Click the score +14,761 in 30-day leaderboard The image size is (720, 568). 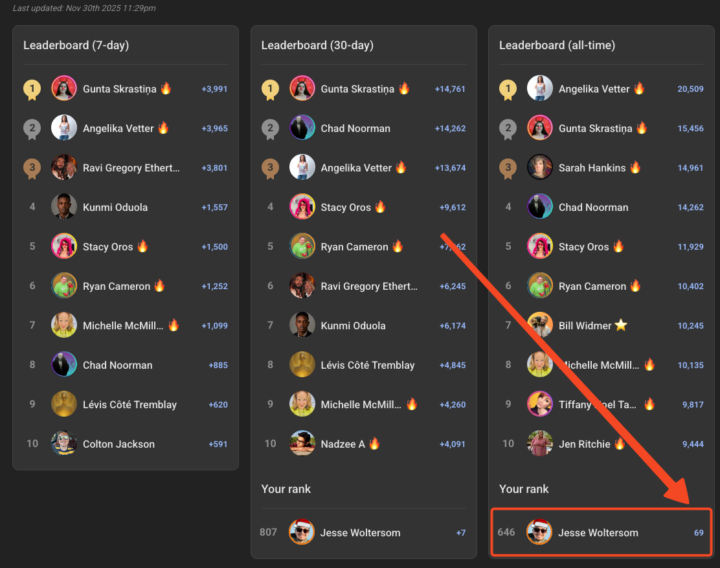[x=450, y=89]
